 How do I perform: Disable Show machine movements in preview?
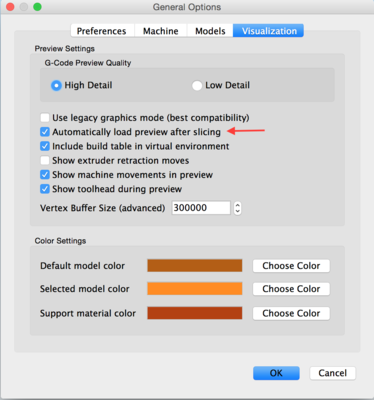(x=45, y=175)
